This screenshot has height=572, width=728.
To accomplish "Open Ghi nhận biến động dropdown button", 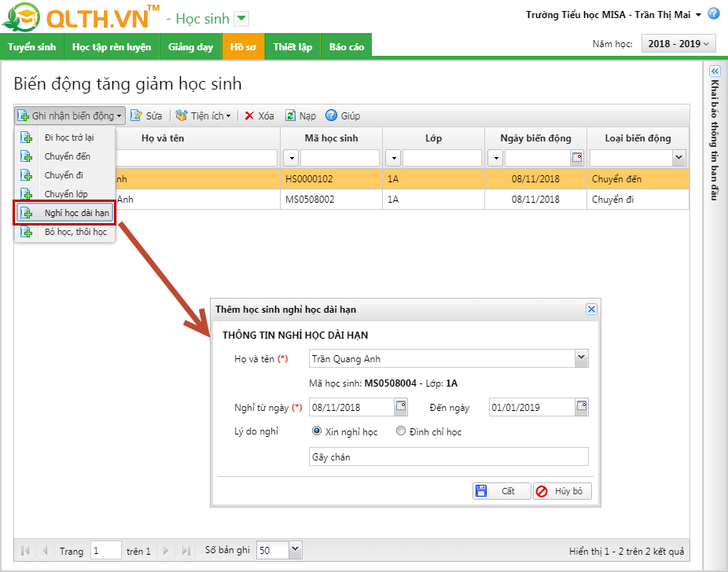I will [x=70, y=115].
